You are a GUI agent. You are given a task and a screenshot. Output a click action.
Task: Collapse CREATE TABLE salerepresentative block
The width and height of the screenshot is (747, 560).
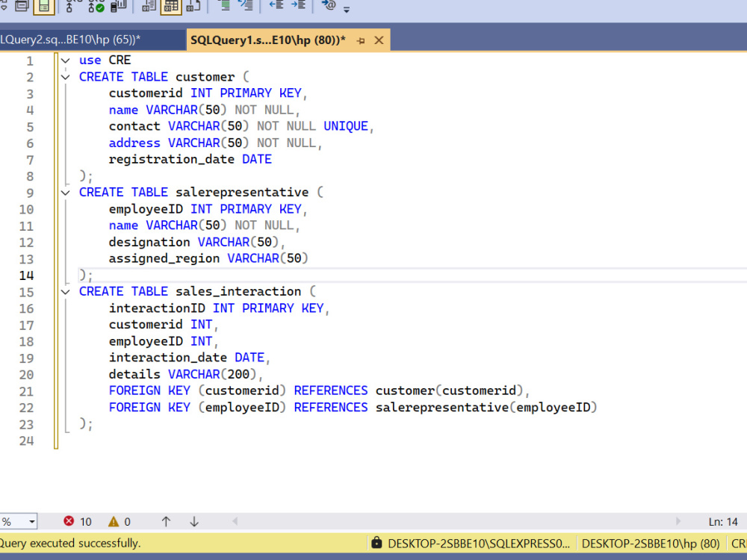(66, 193)
